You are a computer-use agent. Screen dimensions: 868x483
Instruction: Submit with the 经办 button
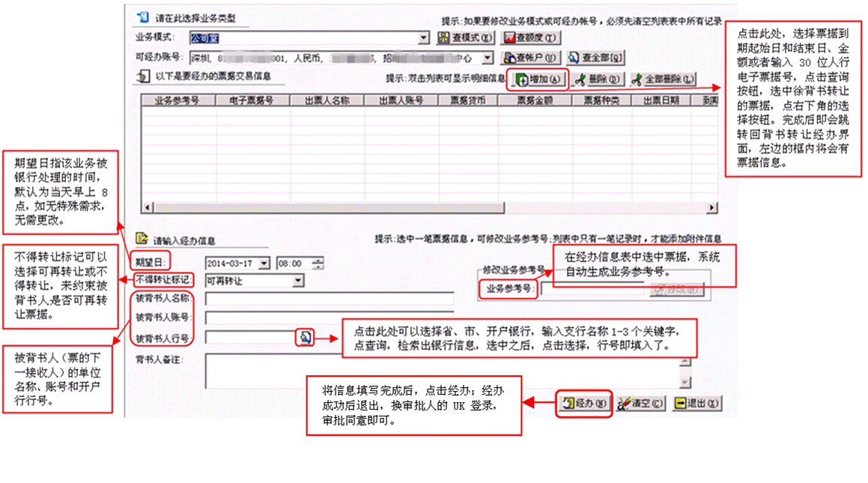pyautogui.click(x=584, y=403)
